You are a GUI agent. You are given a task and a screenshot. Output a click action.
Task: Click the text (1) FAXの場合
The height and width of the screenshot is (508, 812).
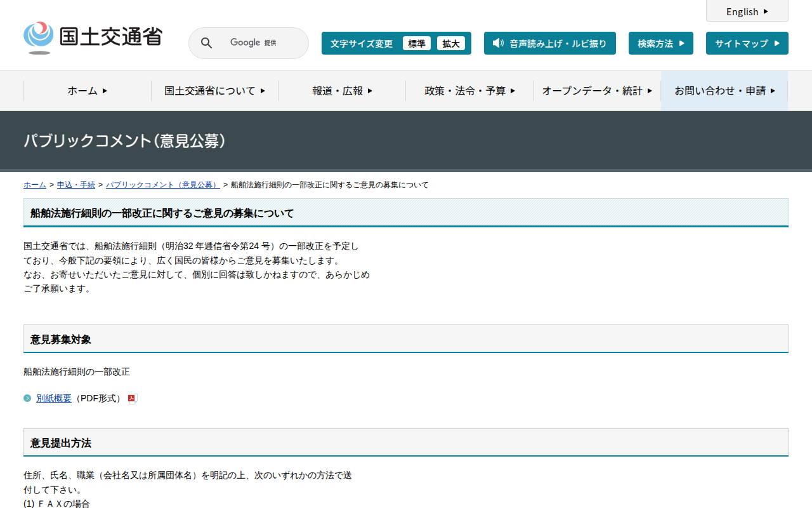(x=57, y=504)
